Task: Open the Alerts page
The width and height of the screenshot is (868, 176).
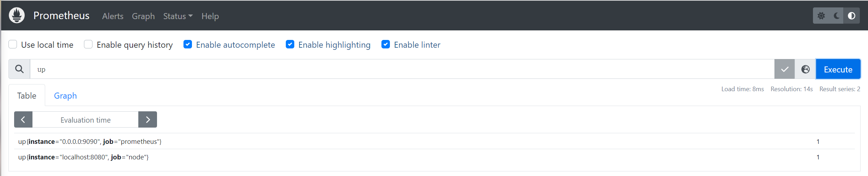Action: click(x=113, y=16)
